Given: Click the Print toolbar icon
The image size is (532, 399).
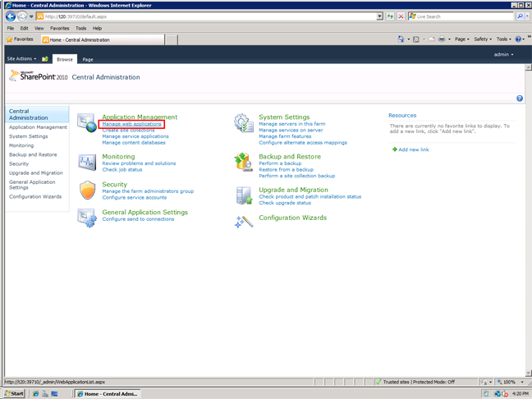Looking at the screenshot, I should (442, 39).
